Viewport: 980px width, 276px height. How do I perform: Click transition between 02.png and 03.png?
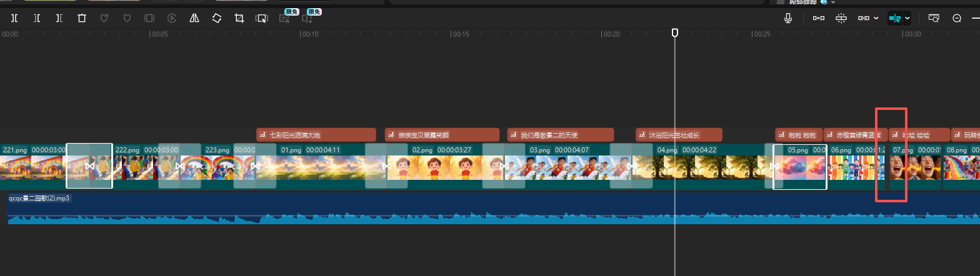[x=504, y=167]
